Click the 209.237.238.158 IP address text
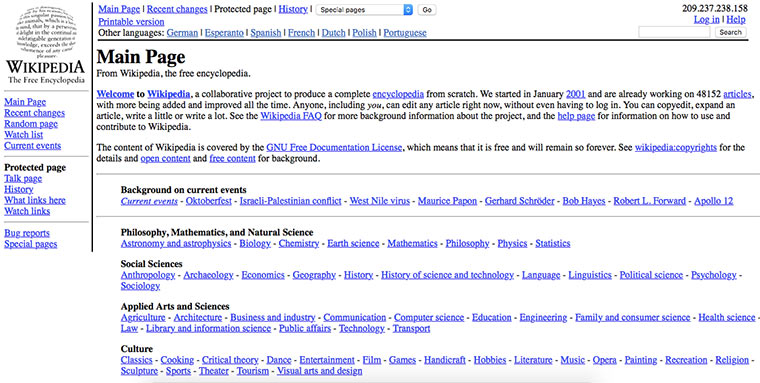 point(715,8)
